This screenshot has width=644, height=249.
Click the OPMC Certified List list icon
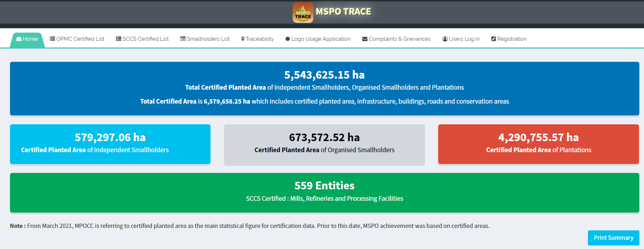click(52, 39)
